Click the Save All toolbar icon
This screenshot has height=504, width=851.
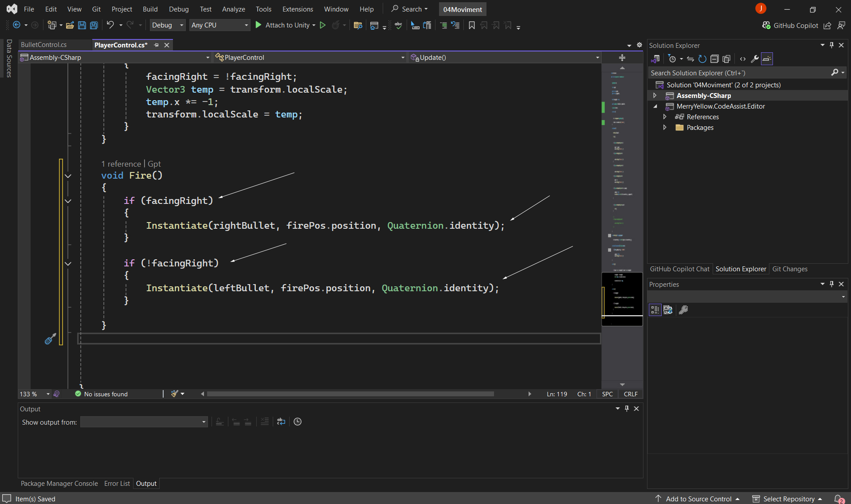tap(94, 25)
